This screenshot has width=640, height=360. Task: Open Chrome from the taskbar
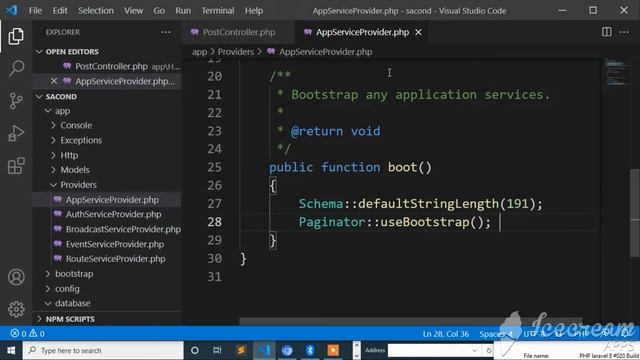[287, 351]
